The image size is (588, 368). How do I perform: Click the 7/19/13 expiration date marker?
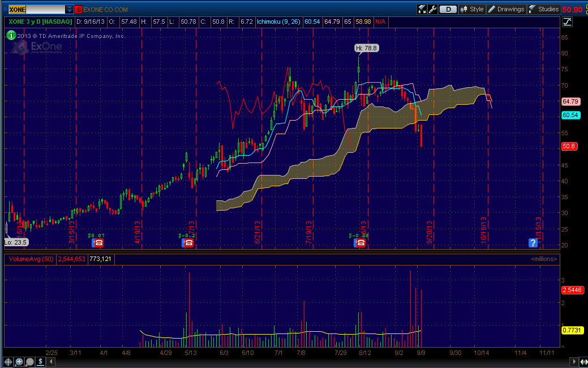pos(308,232)
